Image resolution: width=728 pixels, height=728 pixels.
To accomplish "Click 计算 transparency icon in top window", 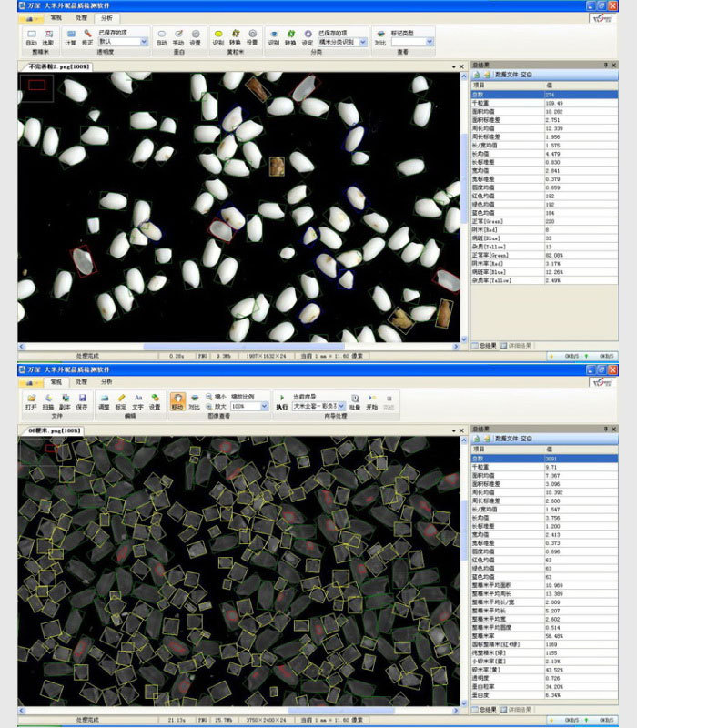I will [x=71, y=37].
